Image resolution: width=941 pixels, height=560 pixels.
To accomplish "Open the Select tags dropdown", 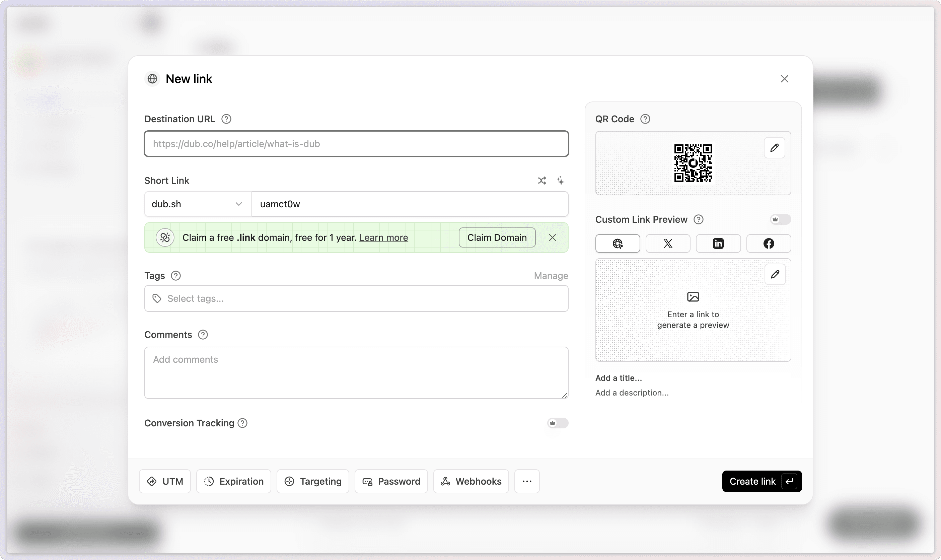I will [356, 298].
